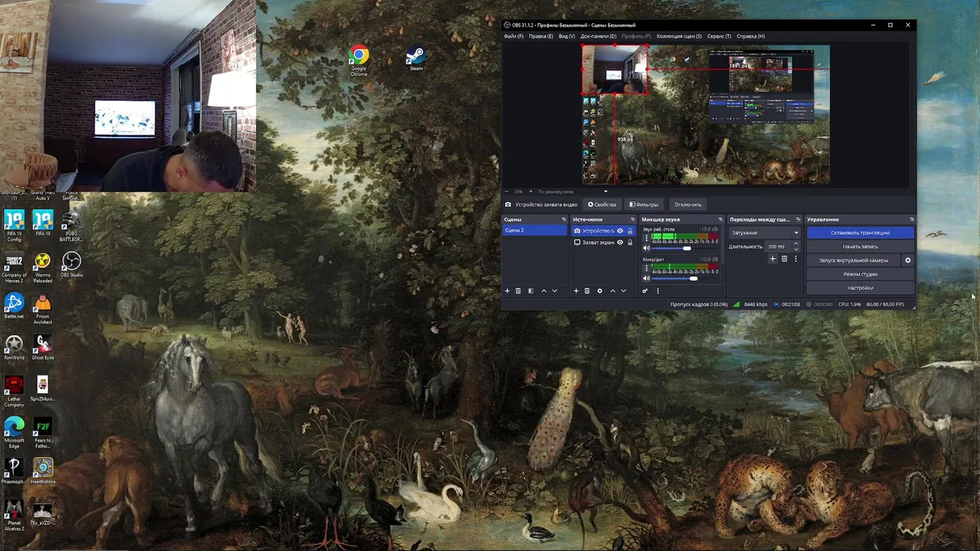Open Сервис menu in OBS
Viewport: 980px width, 551px height.
pyautogui.click(x=719, y=36)
